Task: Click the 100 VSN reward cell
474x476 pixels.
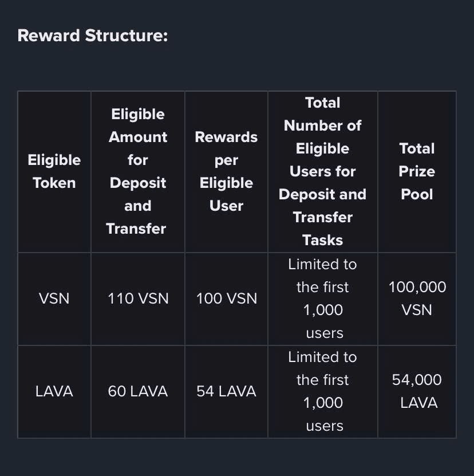Action: (x=226, y=298)
